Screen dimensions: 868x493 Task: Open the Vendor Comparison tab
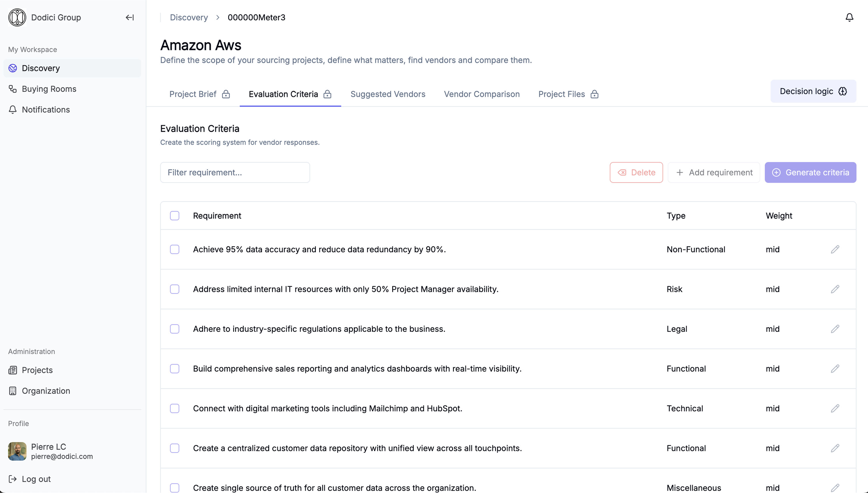[x=482, y=94]
